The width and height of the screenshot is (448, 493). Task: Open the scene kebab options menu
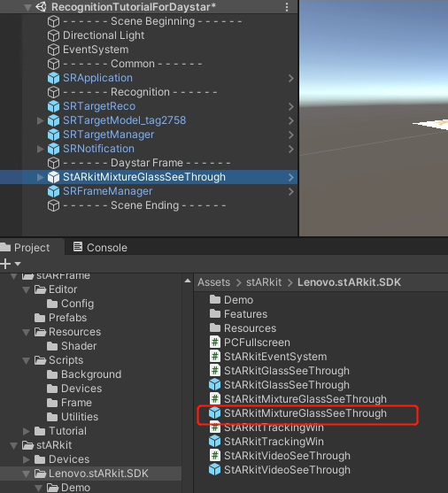287,7
